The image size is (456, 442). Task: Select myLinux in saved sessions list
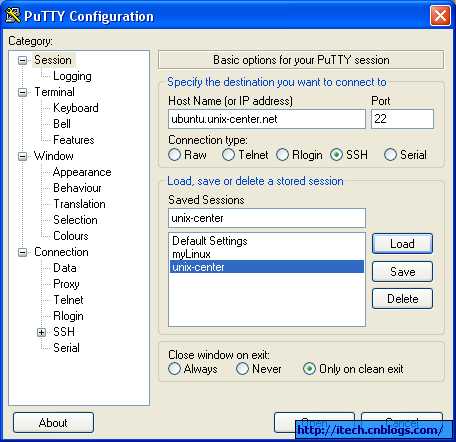coord(267,254)
